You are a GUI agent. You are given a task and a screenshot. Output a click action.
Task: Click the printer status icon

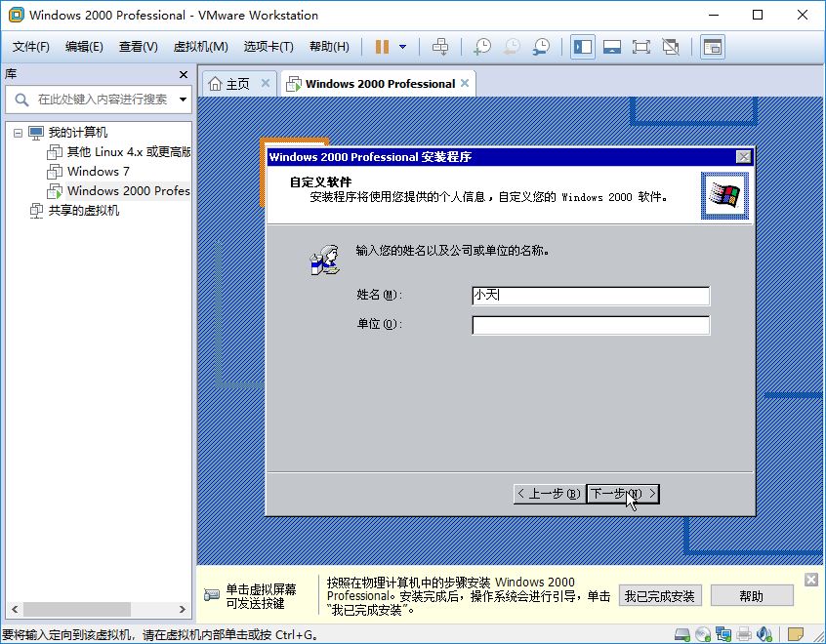click(x=744, y=634)
